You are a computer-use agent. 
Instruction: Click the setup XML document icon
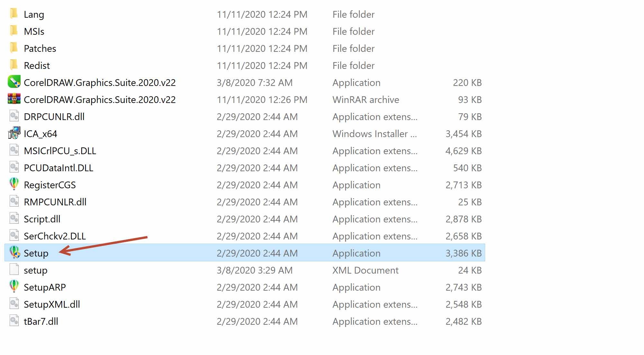14,270
